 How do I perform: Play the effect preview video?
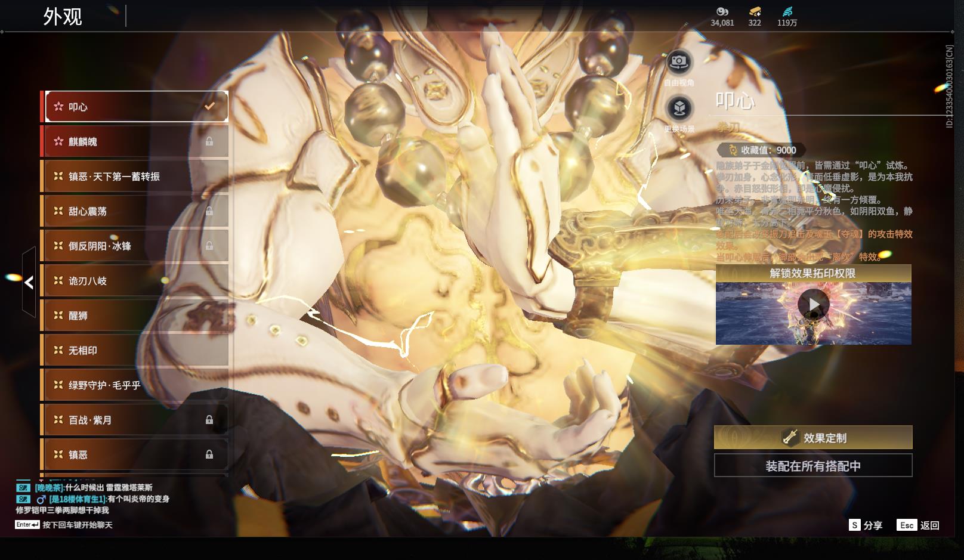pos(813,305)
